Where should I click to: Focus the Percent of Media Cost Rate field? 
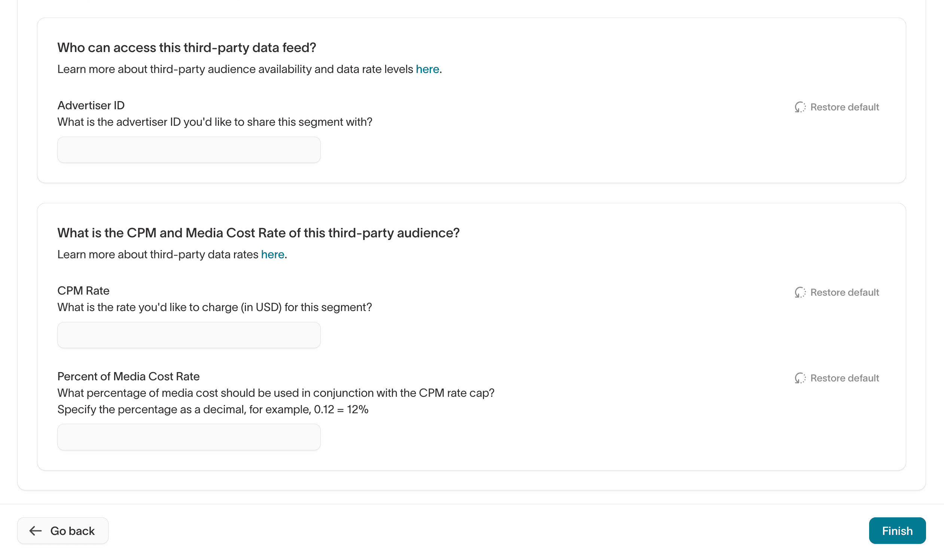click(x=189, y=437)
